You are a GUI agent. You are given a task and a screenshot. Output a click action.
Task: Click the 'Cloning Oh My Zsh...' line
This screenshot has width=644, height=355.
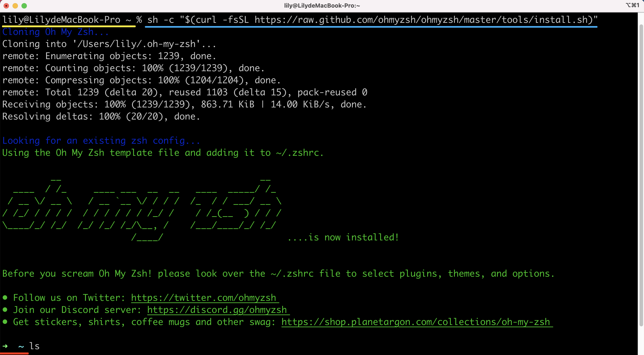(55, 32)
